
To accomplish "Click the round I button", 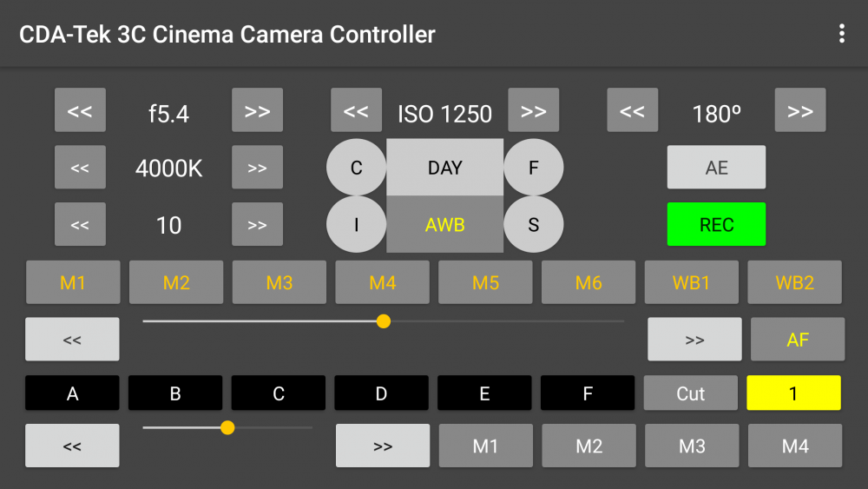I will pyautogui.click(x=356, y=224).
